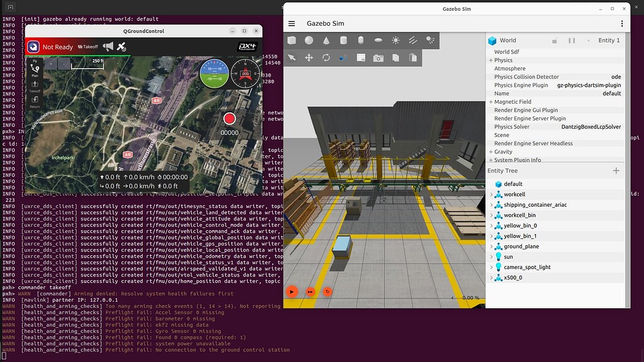Open the grid snap settings icon
644x362 pixels.
(361, 58)
